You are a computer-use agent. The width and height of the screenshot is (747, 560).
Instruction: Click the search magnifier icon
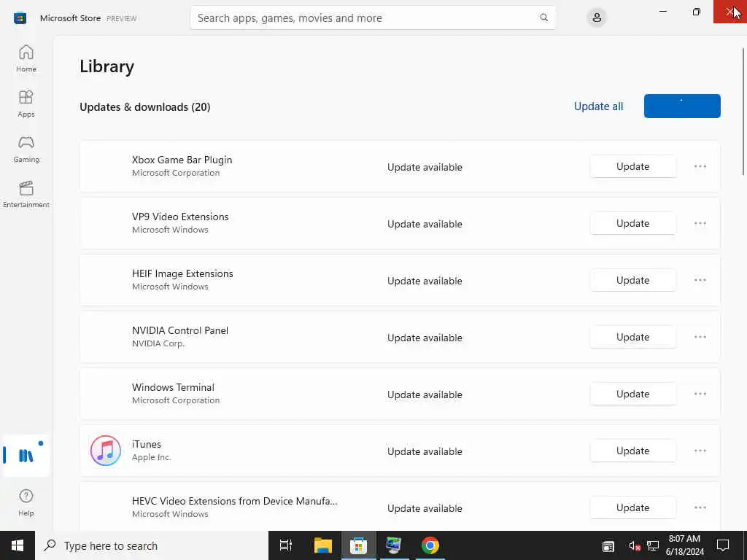click(x=543, y=17)
